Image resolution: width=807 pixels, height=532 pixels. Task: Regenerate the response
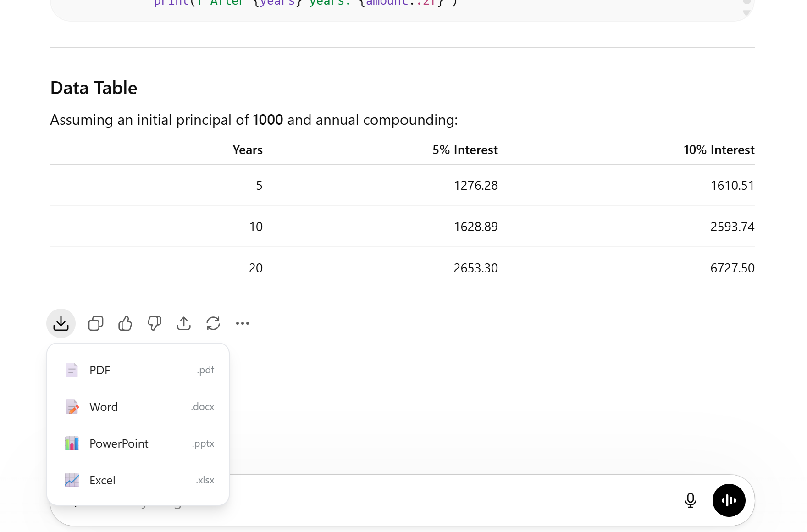[x=213, y=323]
